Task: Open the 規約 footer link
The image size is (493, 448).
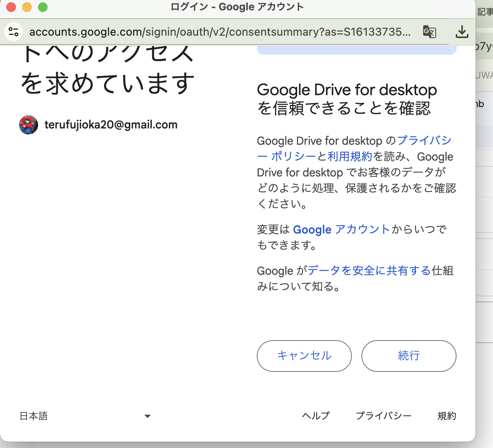Action: point(446,416)
